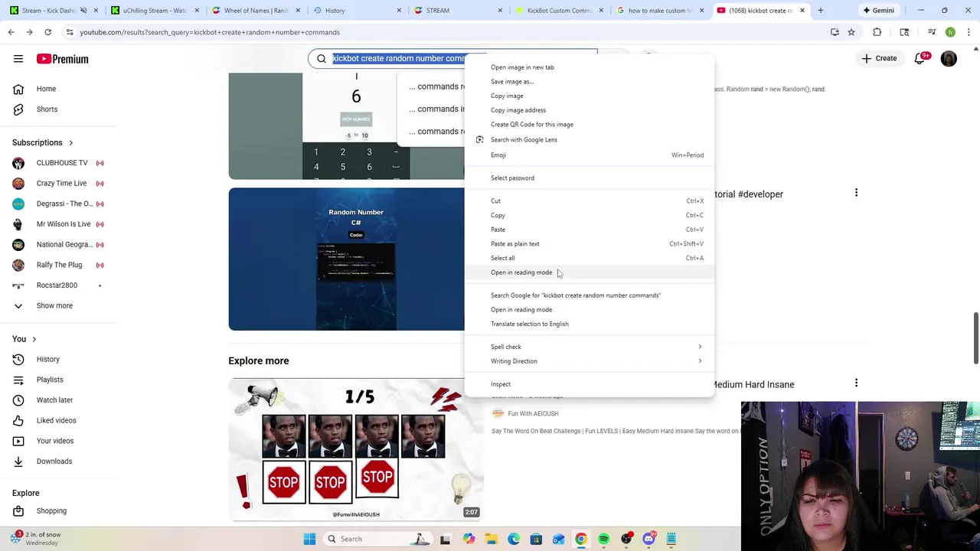Expand the Subscriptions section chevron
Screen dimensions: 980x551
click(70, 142)
